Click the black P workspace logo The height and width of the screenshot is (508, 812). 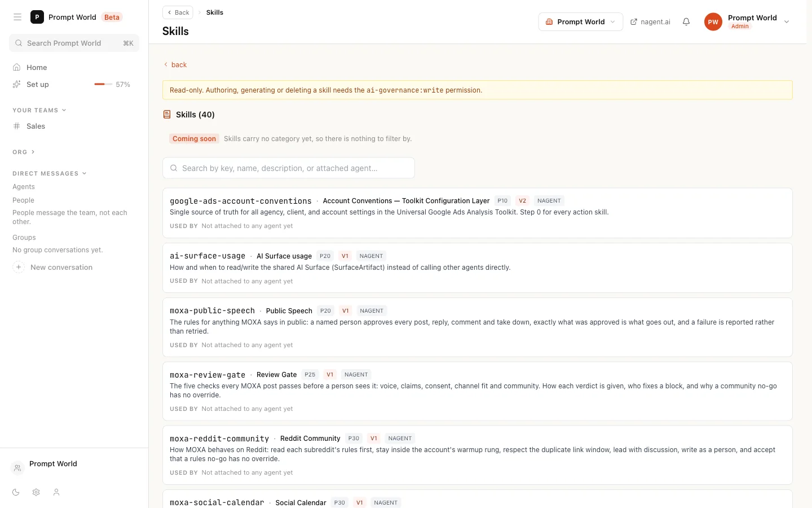click(37, 17)
